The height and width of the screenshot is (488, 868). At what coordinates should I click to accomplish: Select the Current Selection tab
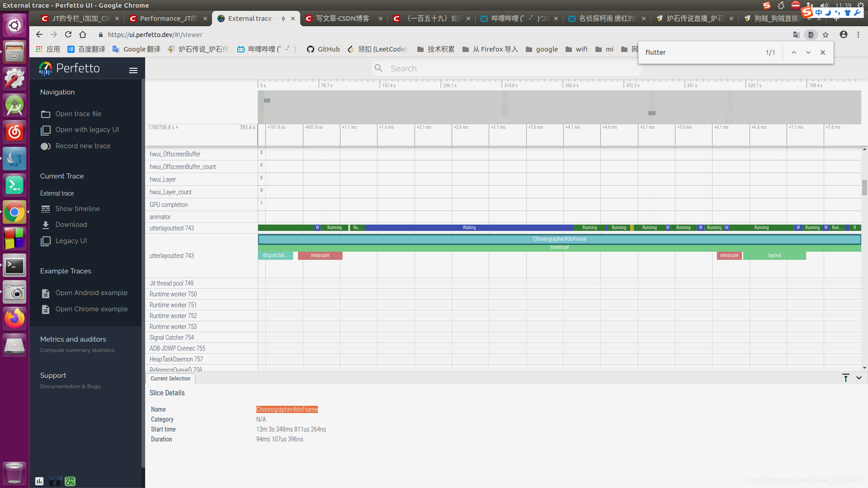170,379
